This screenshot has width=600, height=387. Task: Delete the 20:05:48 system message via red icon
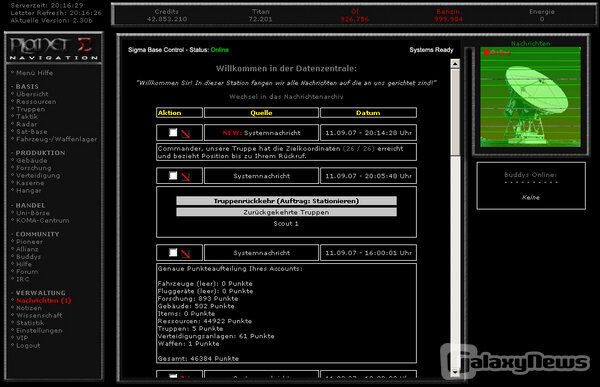point(186,177)
